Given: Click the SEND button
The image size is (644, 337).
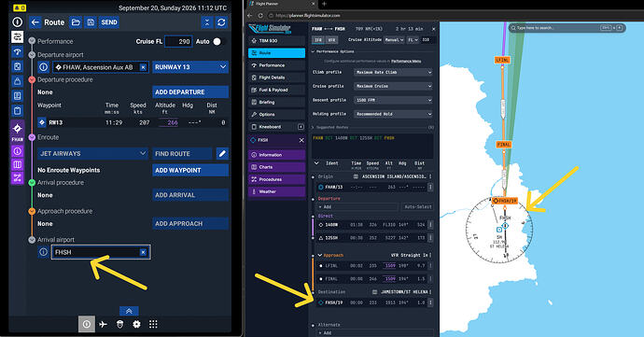Looking at the screenshot, I should click(x=109, y=22).
